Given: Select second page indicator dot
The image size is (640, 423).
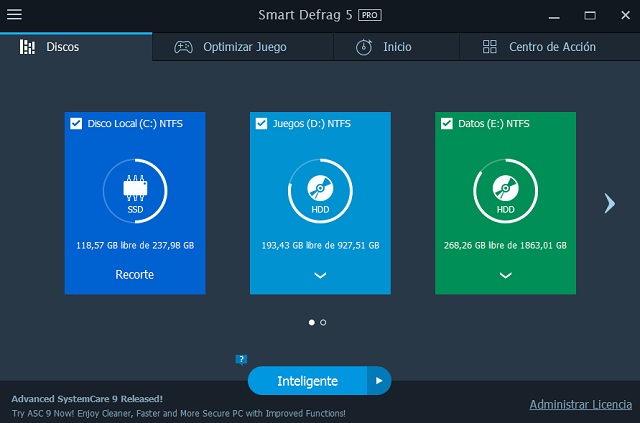Looking at the screenshot, I should pyautogui.click(x=323, y=323).
